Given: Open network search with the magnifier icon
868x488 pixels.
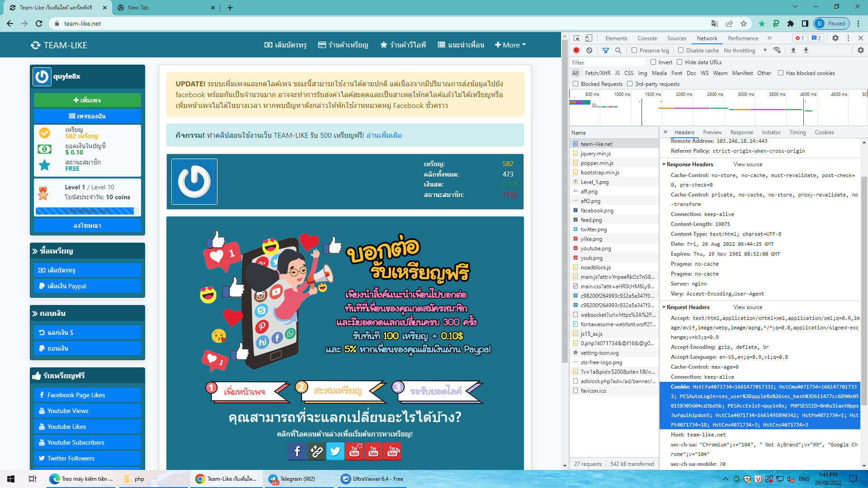Looking at the screenshot, I should [618, 51].
